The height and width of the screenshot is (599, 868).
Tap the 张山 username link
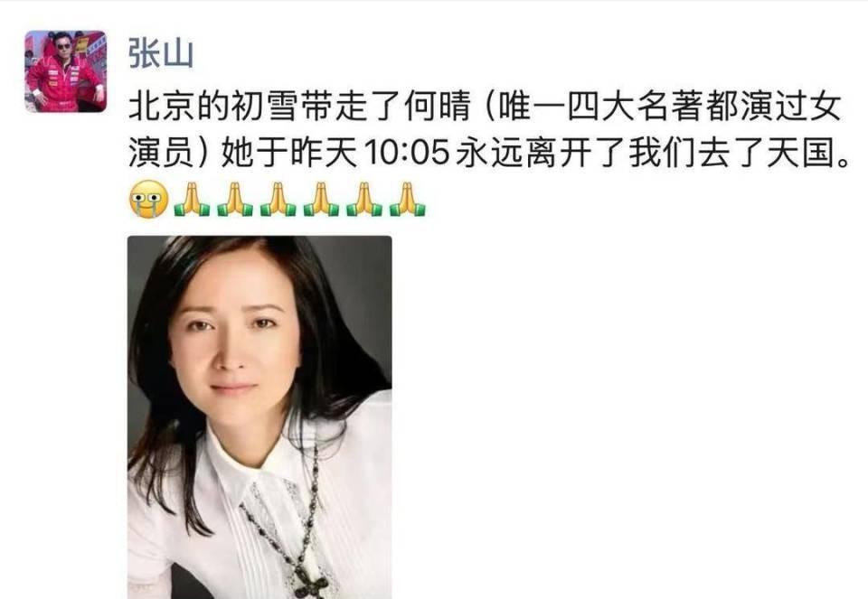click(161, 54)
